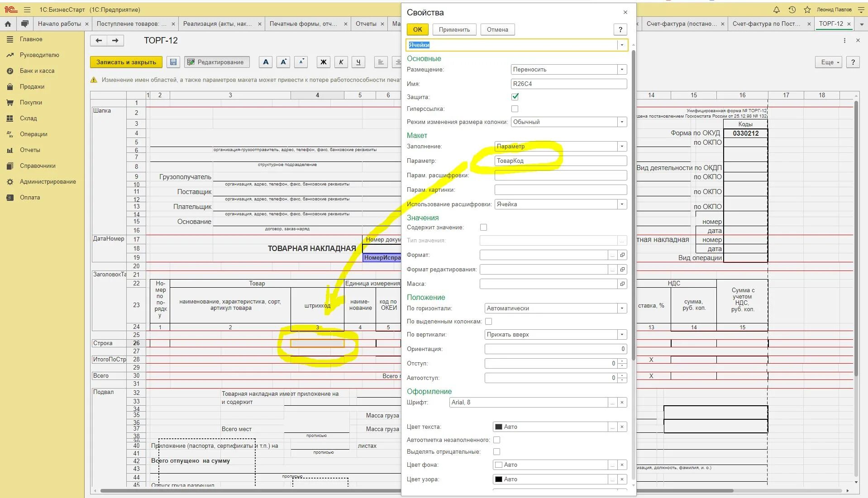Expand the 'По горизонтали' alignment dropdown

point(622,308)
